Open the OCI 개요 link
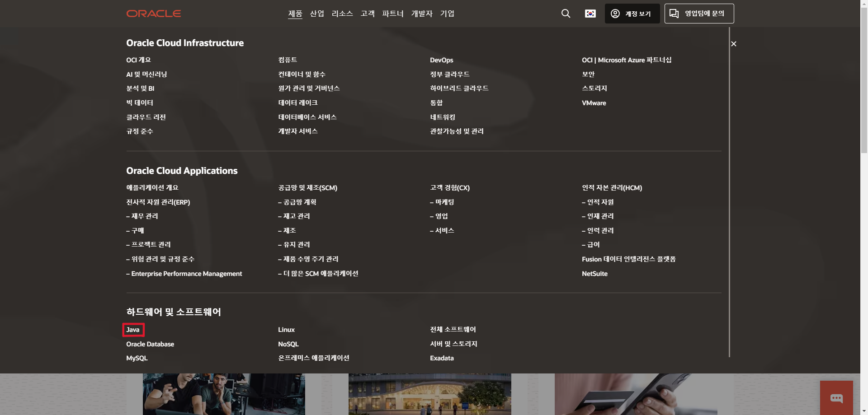 tap(138, 60)
